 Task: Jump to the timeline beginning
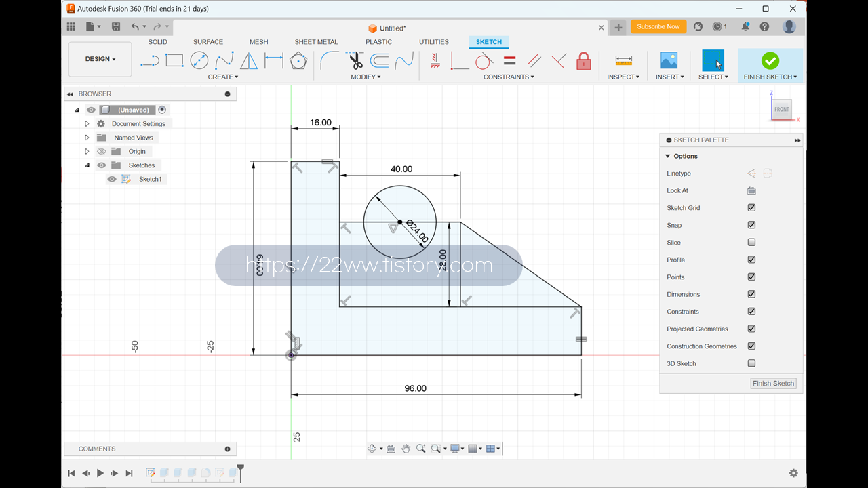pos(71,473)
